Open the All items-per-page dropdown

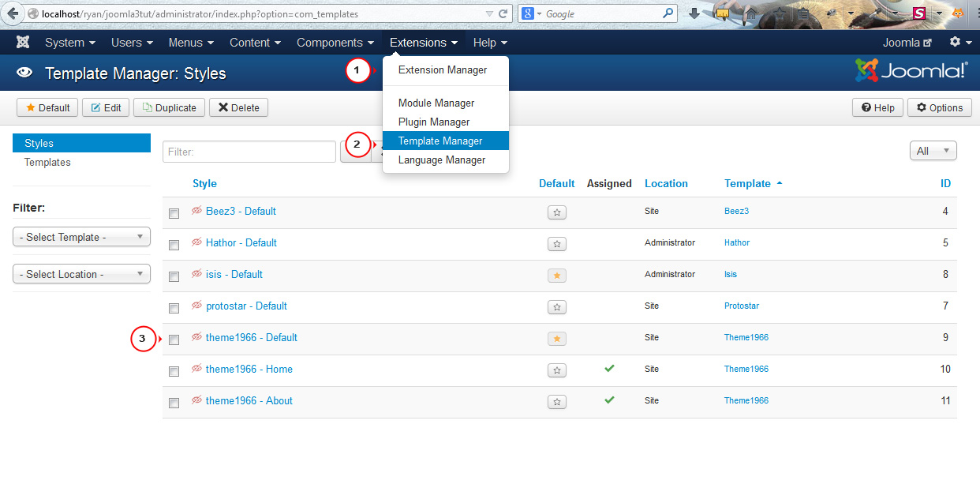coord(933,150)
